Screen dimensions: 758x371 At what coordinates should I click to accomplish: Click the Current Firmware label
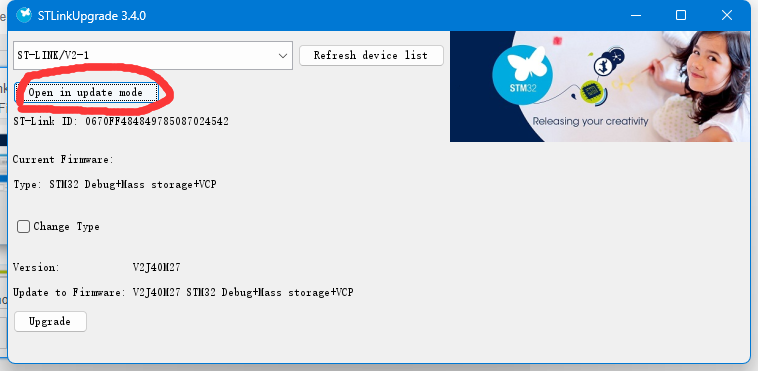63,160
